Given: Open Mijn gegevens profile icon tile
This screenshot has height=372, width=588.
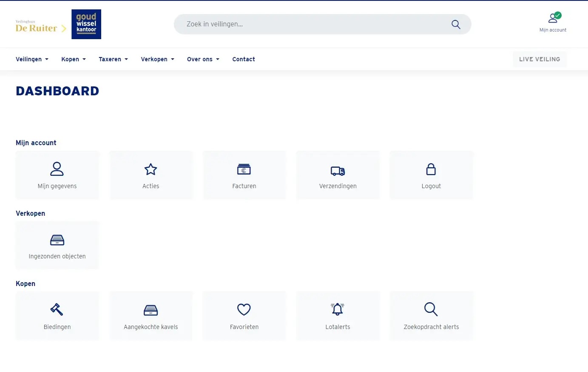Looking at the screenshot, I should [x=57, y=169].
